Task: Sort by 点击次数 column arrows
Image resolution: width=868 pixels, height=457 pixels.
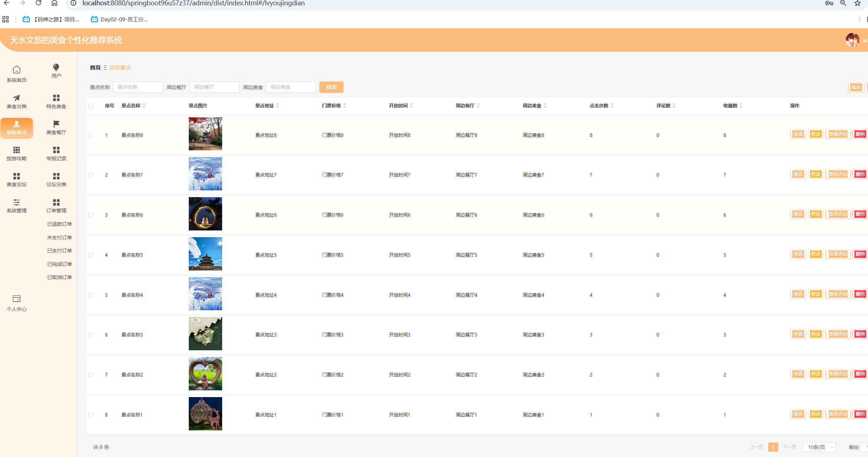Action: tap(612, 106)
